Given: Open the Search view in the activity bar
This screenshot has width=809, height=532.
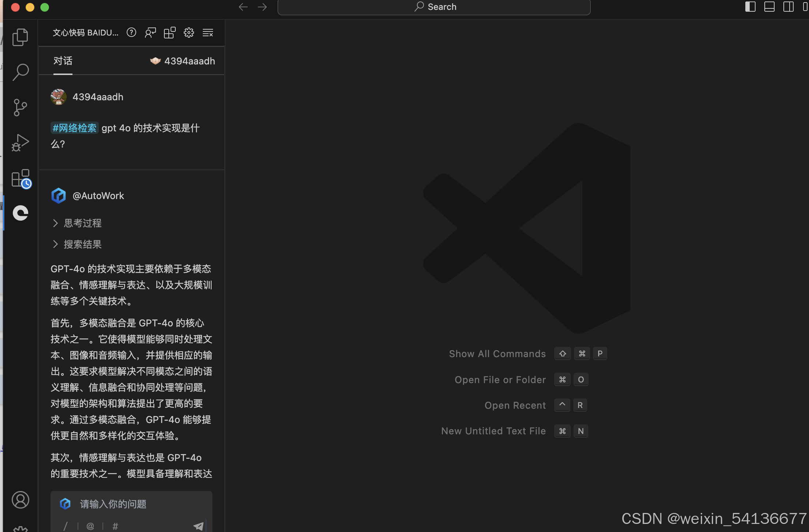Looking at the screenshot, I should click(21, 72).
